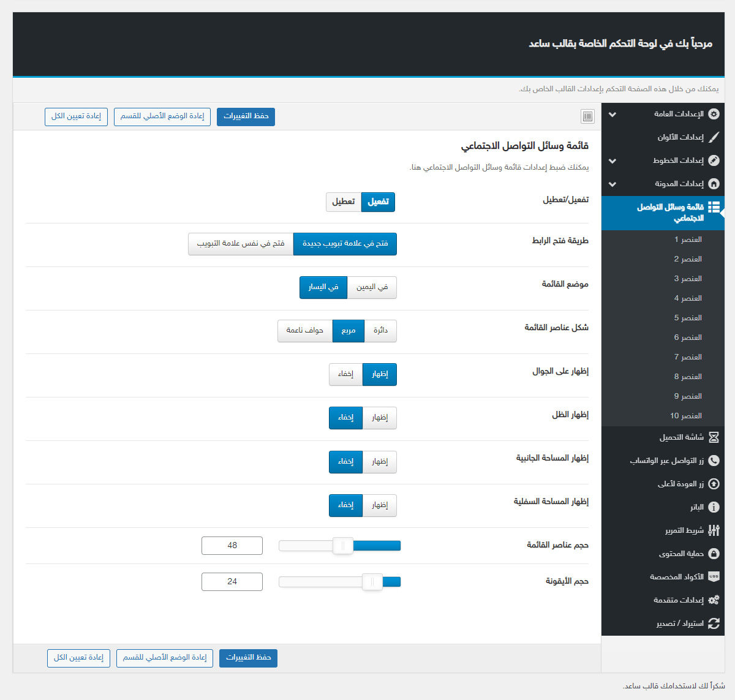735x700 pixels.
Task: Open العنصر 3 in the sidebar
Action: tap(688, 279)
